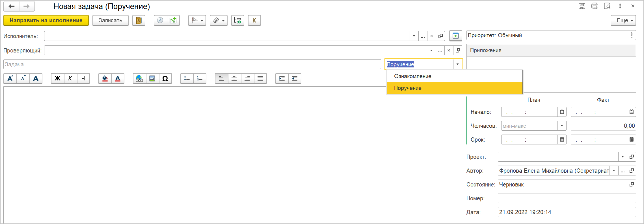Viewport: 644px width, 224px height.
Task: Click Автор ellipsis select button
Action: (x=623, y=170)
